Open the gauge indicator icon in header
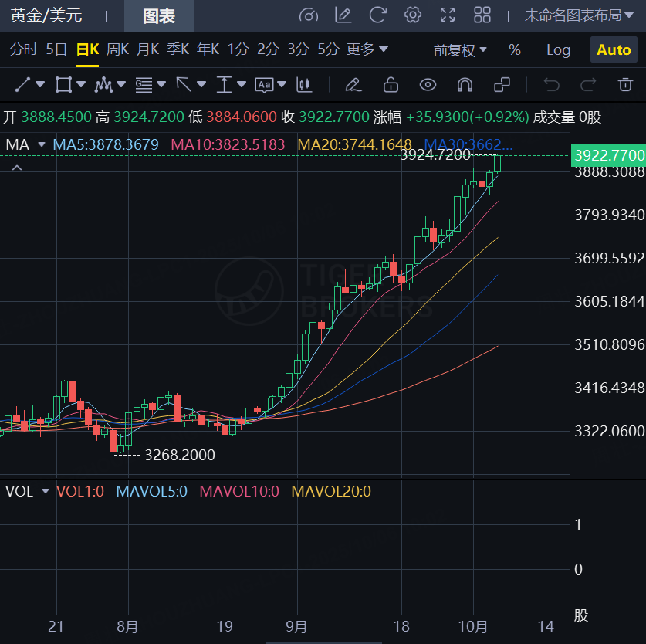This screenshot has height=644, width=646. pos(309,15)
